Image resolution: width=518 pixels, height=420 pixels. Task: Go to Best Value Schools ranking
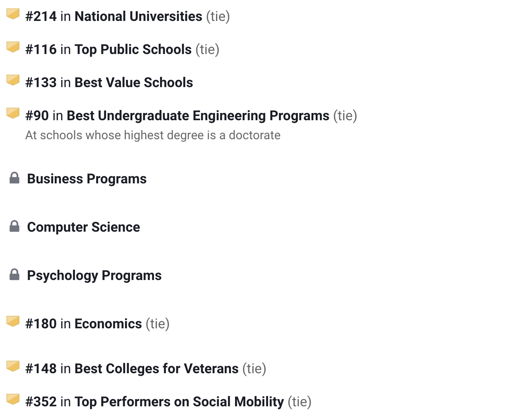(x=133, y=83)
